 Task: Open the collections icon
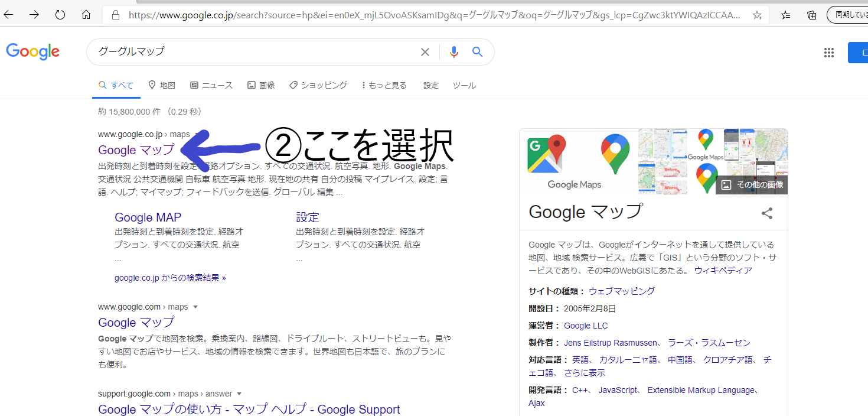pos(812,15)
